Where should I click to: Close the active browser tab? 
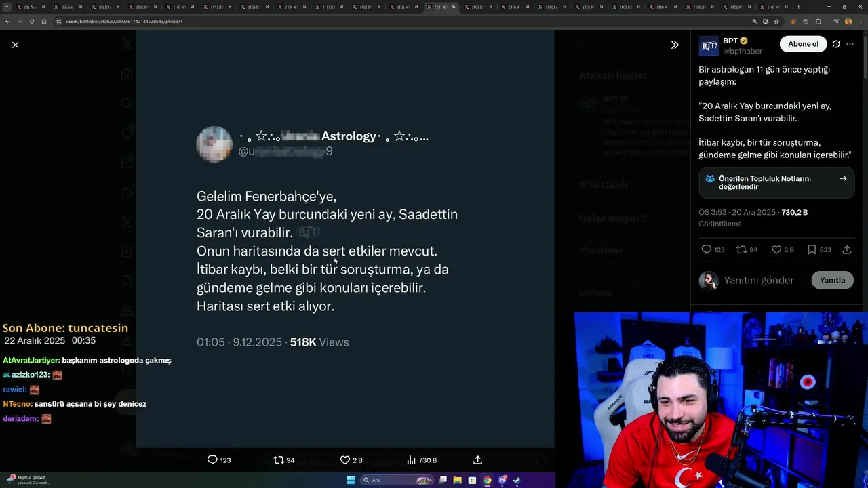click(x=454, y=7)
